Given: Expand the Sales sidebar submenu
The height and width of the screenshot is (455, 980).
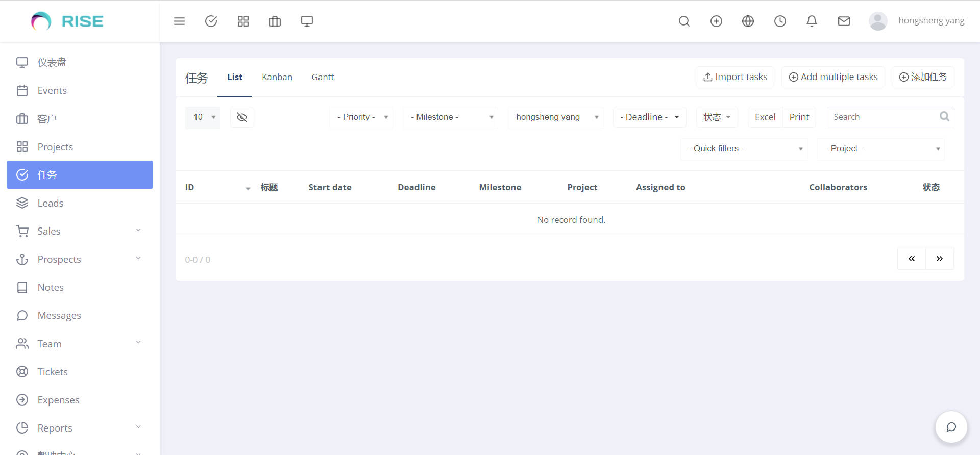Looking at the screenshot, I should click(79, 231).
